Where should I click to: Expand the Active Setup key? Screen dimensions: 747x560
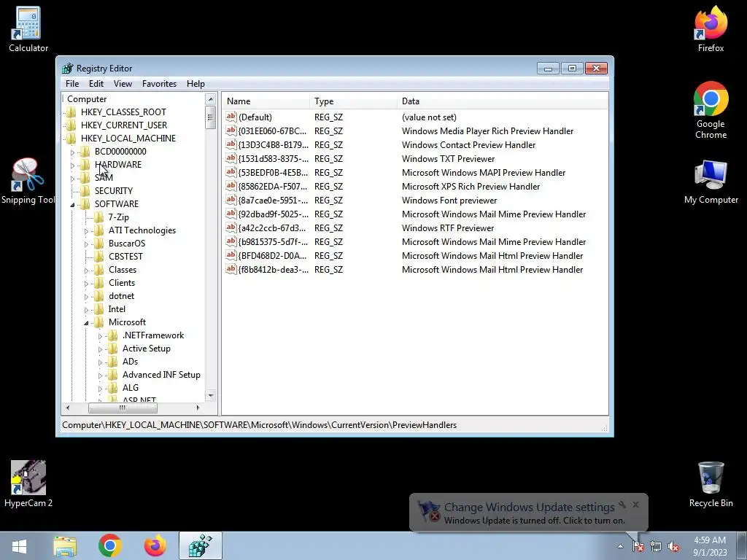(100, 349)
